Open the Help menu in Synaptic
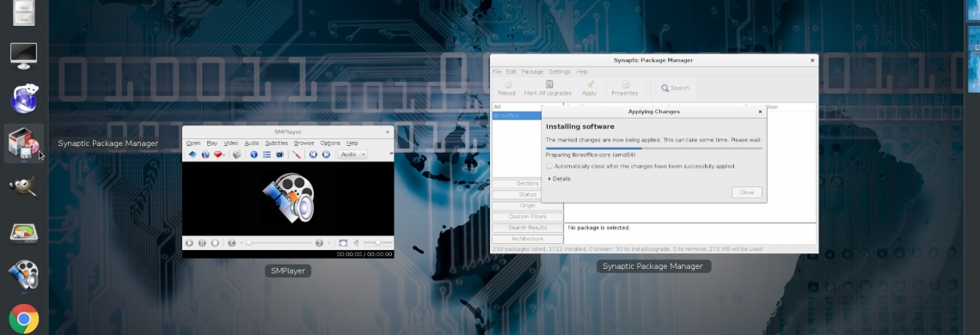980x335 pixels. (582, 72)
